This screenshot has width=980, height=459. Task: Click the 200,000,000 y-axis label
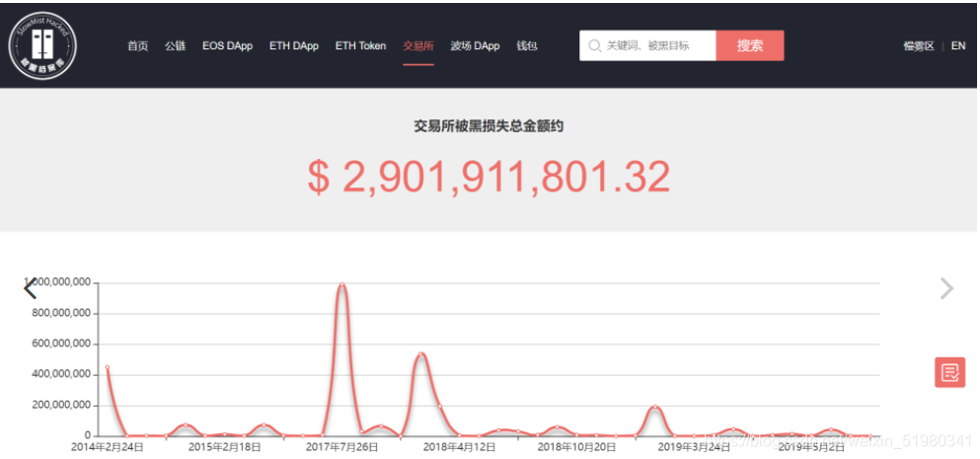tap(61, 406)
